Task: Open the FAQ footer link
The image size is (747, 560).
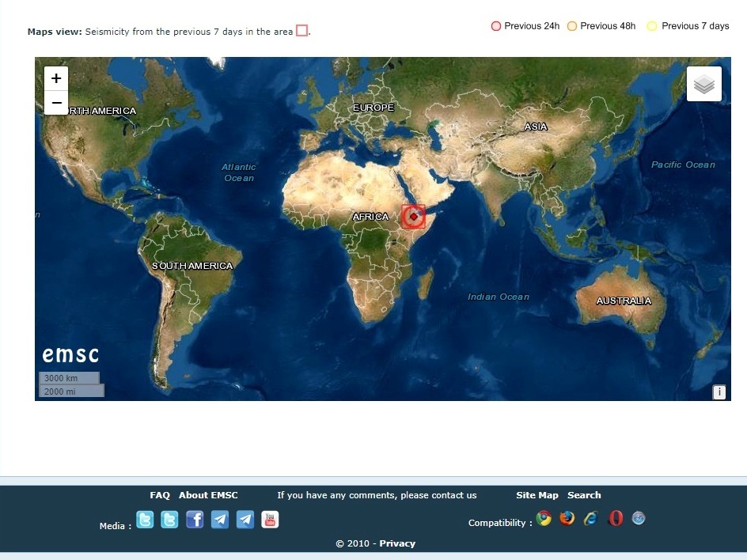Action: coord(160,495)
